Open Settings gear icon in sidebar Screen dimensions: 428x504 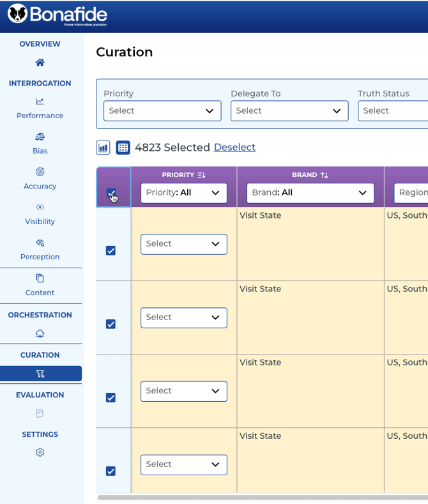coord(40,452)
